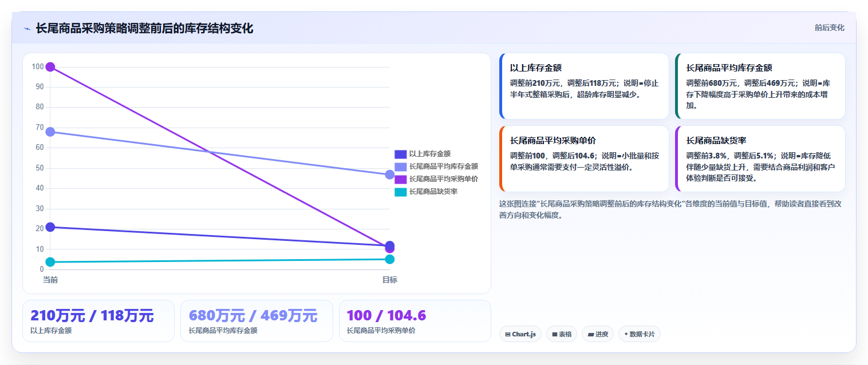Click the y-axis value 50
868x365 pixels.
click(40, 168)
